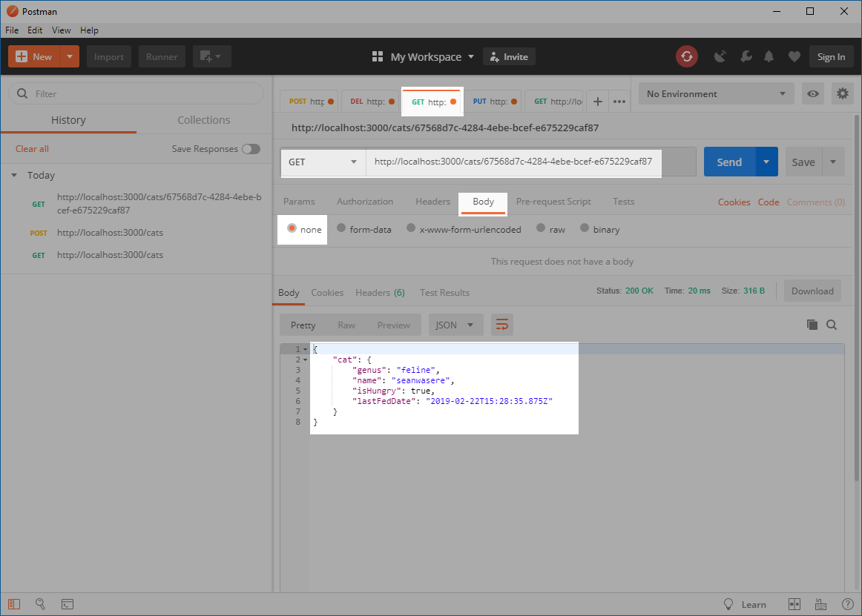The image size is (862, 616).
Task: Select the none body type radio
Action: (292, 228)
